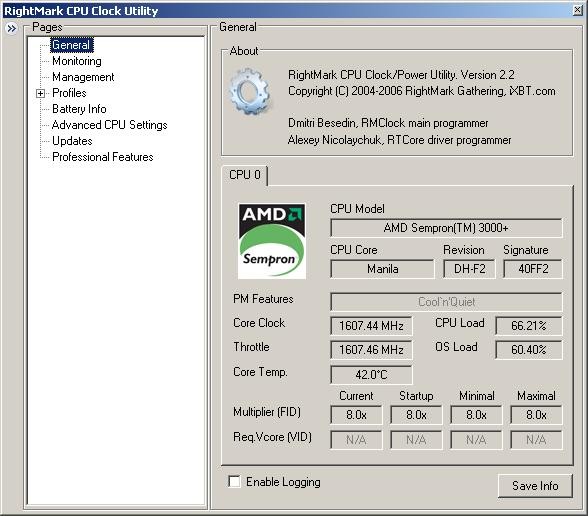Image resolution: width=588 pixels, height=516 pixels.
Task: Open Advanced CPU Settings page
Action: pyautogui.click(x=110, y=125)
